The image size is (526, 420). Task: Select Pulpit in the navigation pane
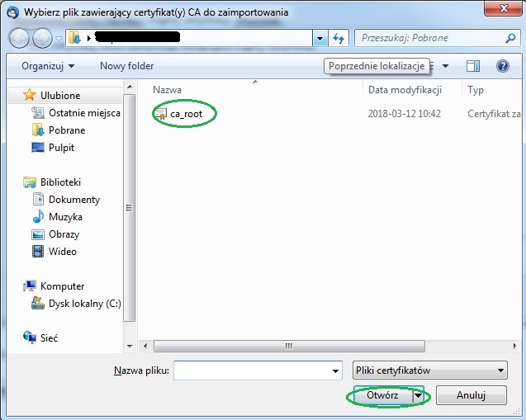[x=61, y=148]
